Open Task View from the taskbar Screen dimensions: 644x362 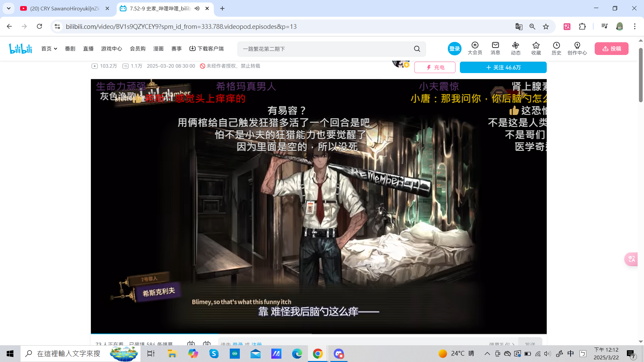tap(151, 354)
